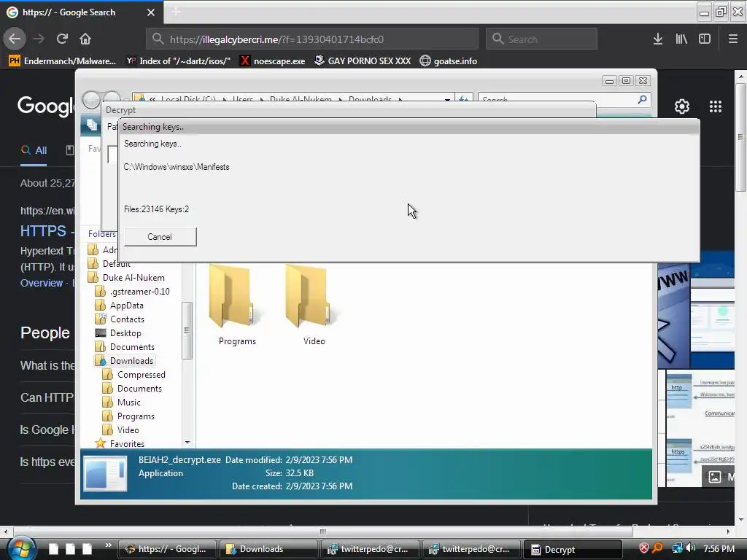Select Contacts in the folder tree
This screenshot has height=560, width=747.
120,319
